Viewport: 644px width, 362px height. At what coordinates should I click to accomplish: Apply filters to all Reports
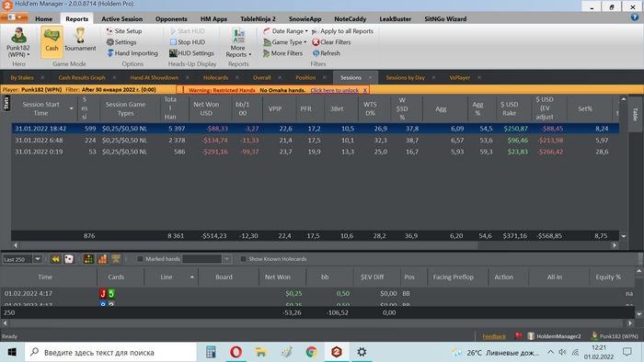(343, 31)
